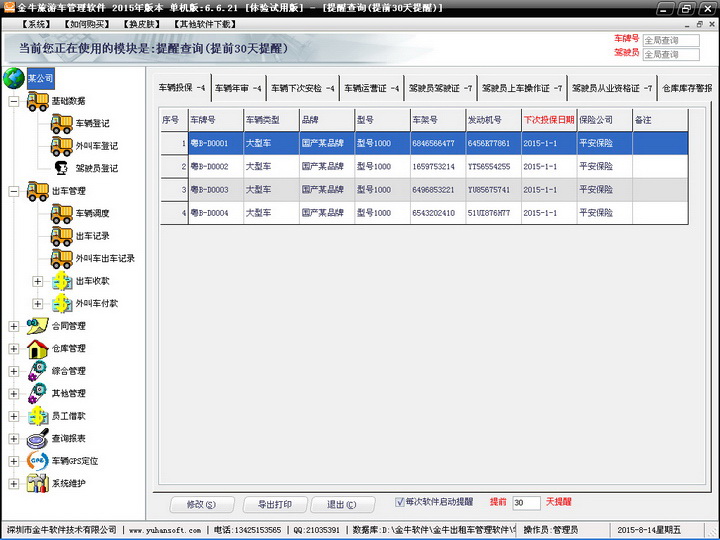Open 车辆登记 truck icon in tree
The image size is (720, 540).
[x=61, y=124]
